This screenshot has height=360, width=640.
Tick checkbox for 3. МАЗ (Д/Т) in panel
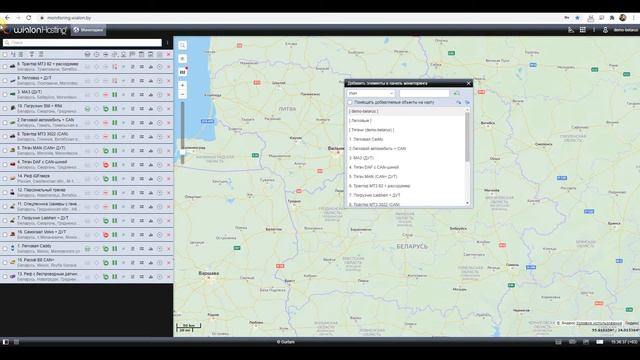pos(5,94)
